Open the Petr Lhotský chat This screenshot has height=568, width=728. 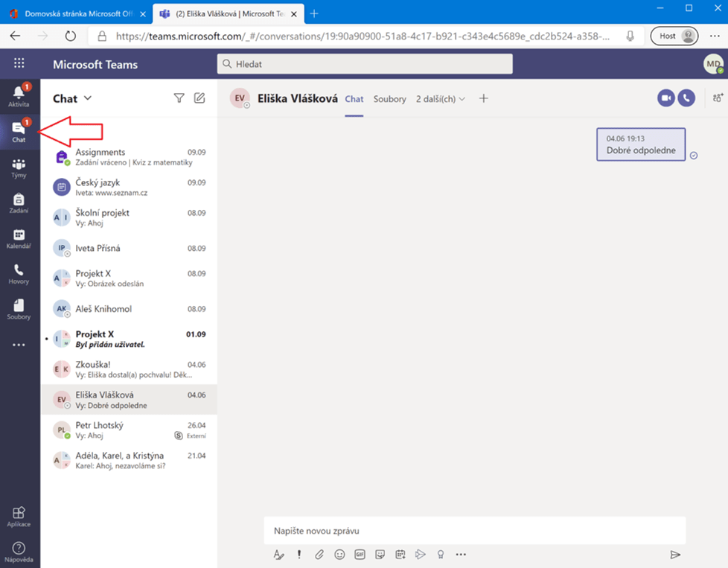pos(129,430)
